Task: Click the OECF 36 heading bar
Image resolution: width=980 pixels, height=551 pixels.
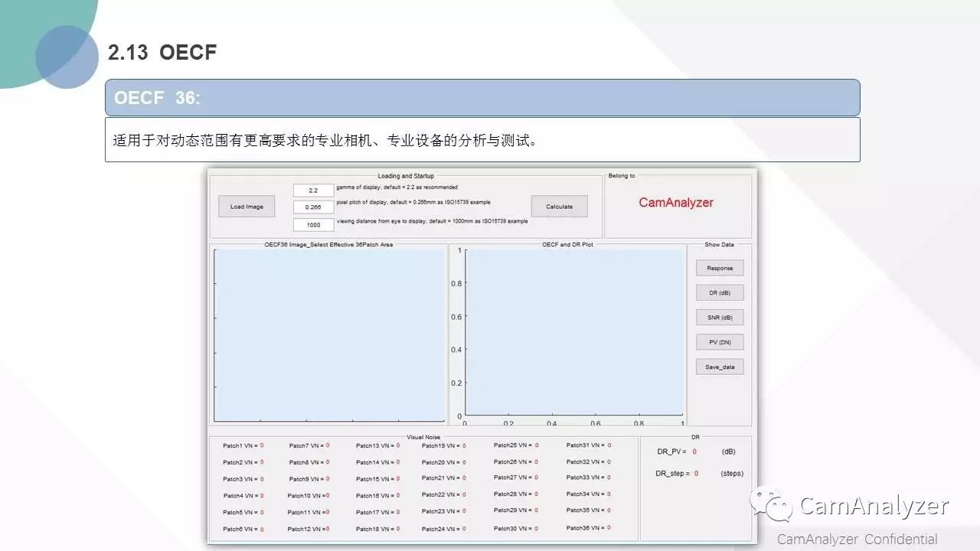Action: (482, 98)
